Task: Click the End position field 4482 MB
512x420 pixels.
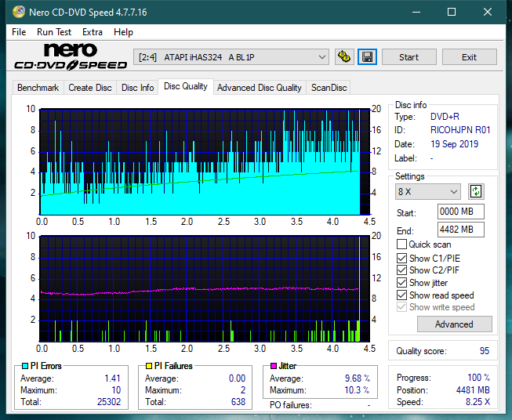Action: tap(461, 230)
